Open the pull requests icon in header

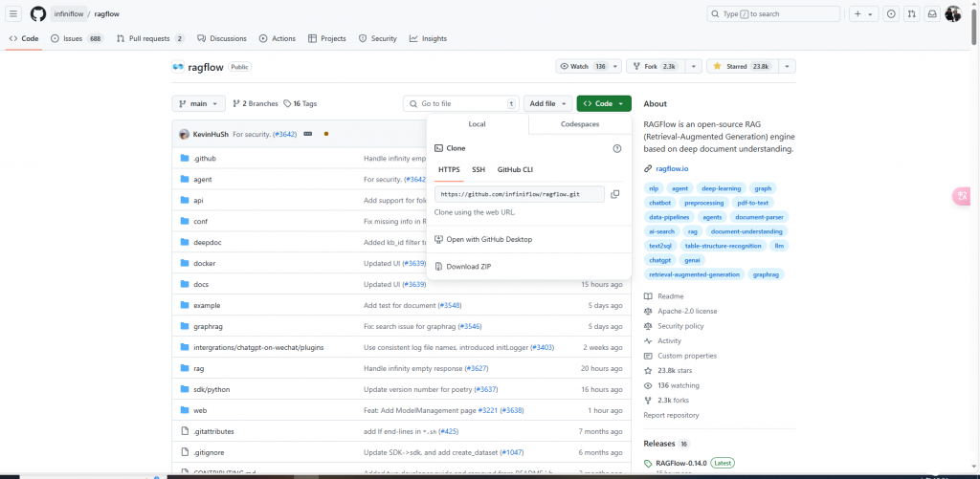[912, 13]
